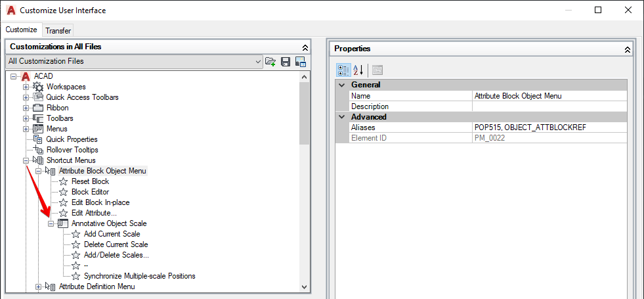Collapse the General property group
The height and width of the screenshot is (299, 644).
coord(342,85)
